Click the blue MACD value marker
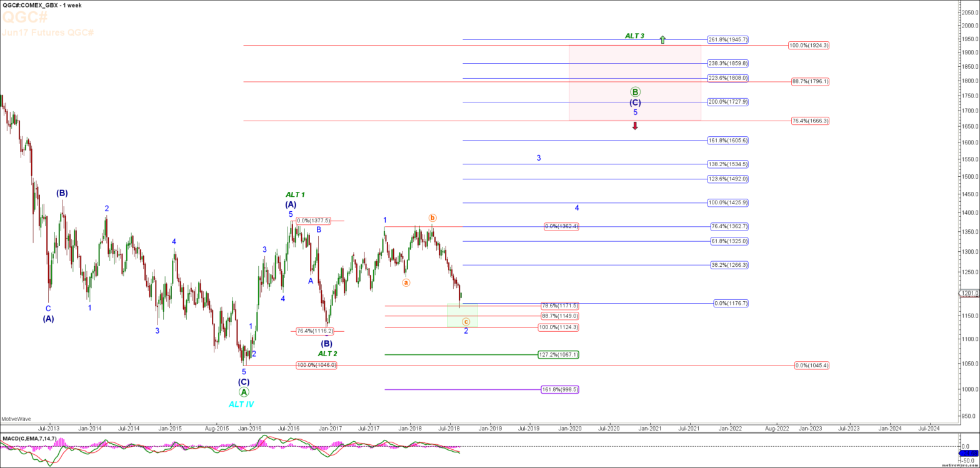The height and width of the screenshot is (468, 980). click(968, 453)
